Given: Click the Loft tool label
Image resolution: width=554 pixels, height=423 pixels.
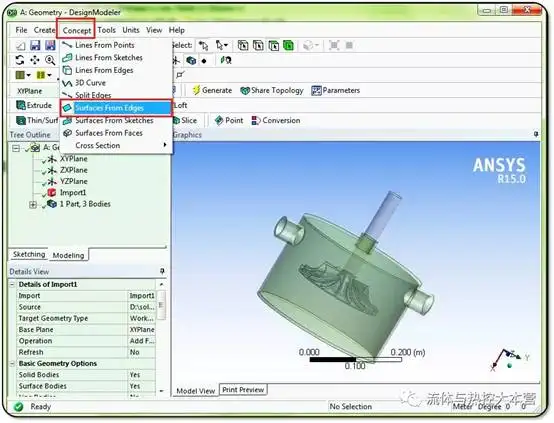Looking at the screenshot, I should pyautogui.click(x=181, y=105).
